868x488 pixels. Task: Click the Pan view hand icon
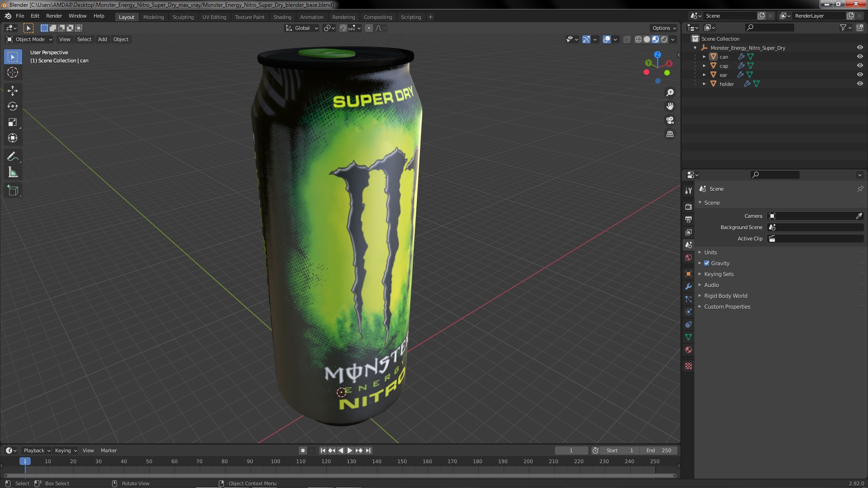point(670,106)
